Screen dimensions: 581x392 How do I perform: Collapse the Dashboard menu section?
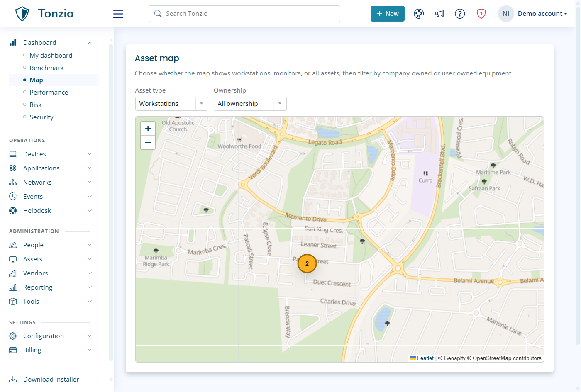(x=90, y=43)
